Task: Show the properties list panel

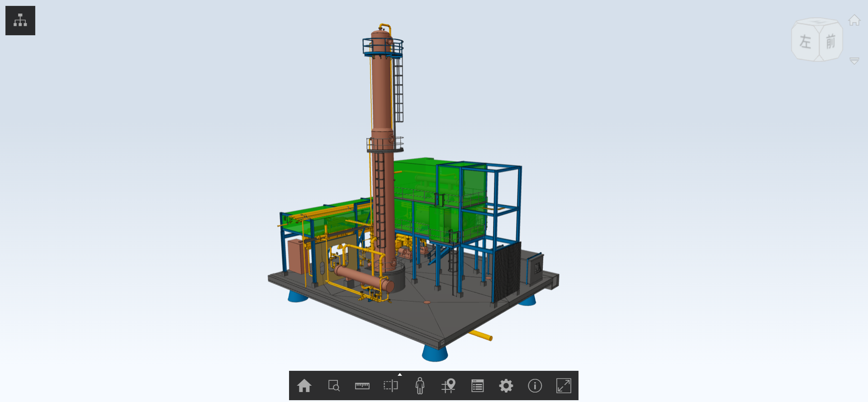Action: click(477, 386)
